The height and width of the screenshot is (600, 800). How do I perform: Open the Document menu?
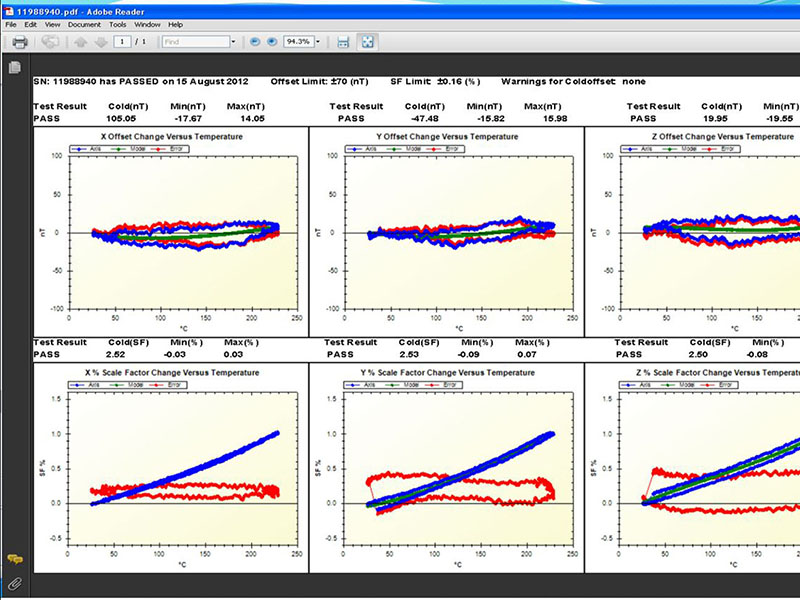(84, 24)
